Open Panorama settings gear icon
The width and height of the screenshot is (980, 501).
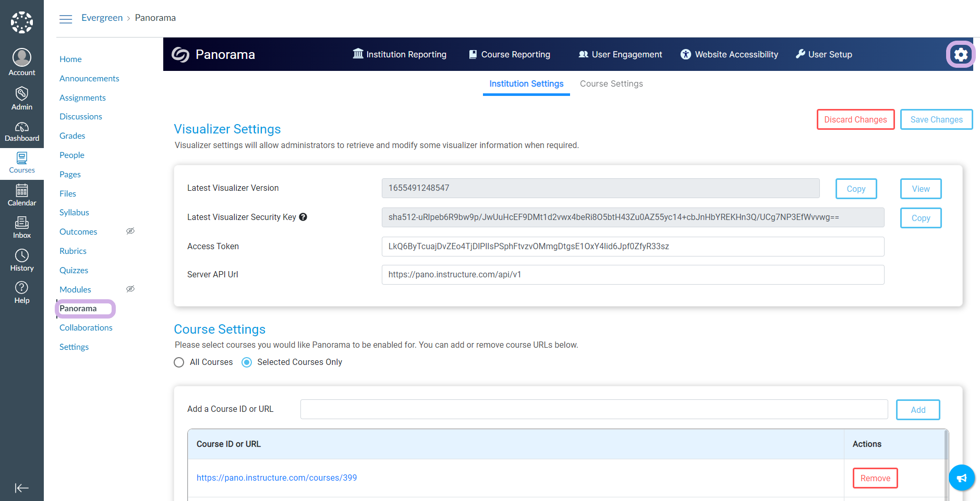click(x=961, y=54)
